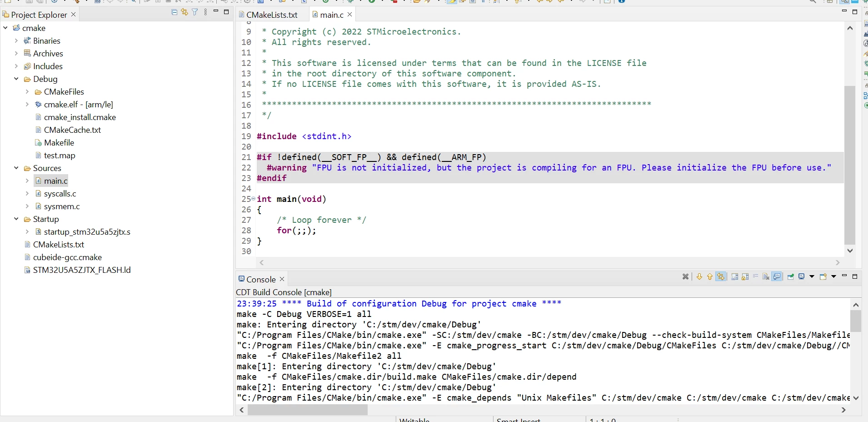Click the 'int main(void)' line in editor
This screenshot has width=868, height=422.
(291, 199)
